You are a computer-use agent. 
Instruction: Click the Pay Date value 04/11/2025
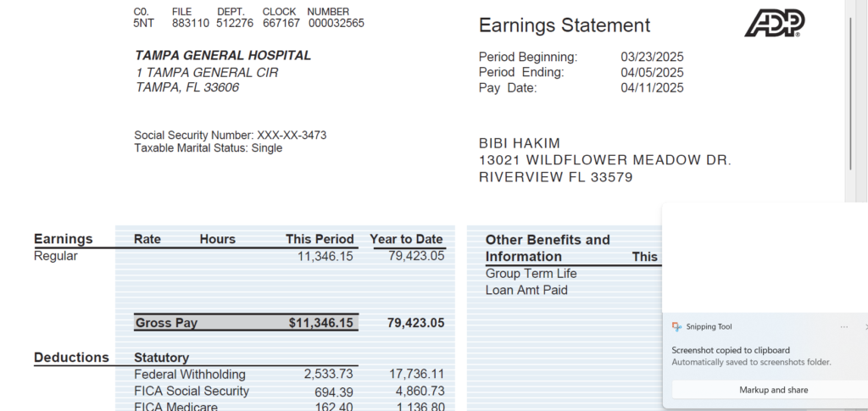[x=652, y=88]
